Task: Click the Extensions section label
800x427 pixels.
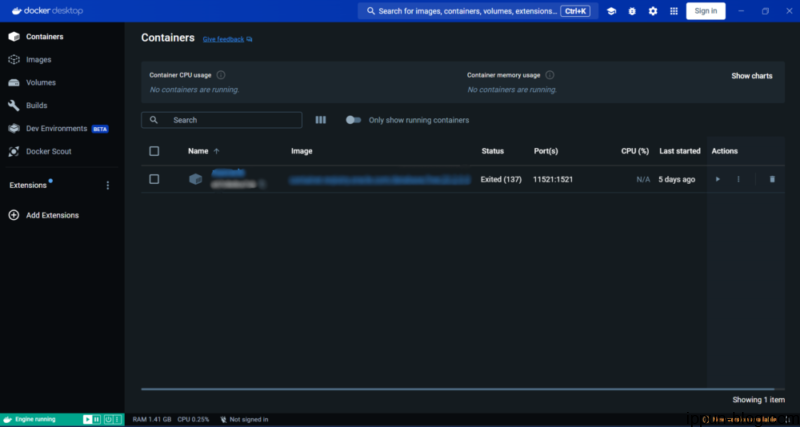Action: [28, 185]
